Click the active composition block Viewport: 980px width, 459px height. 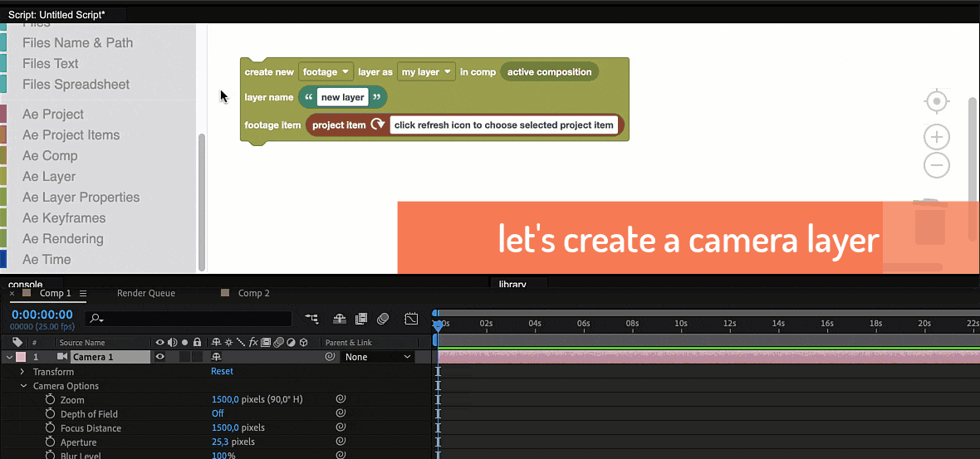[549, 72]
